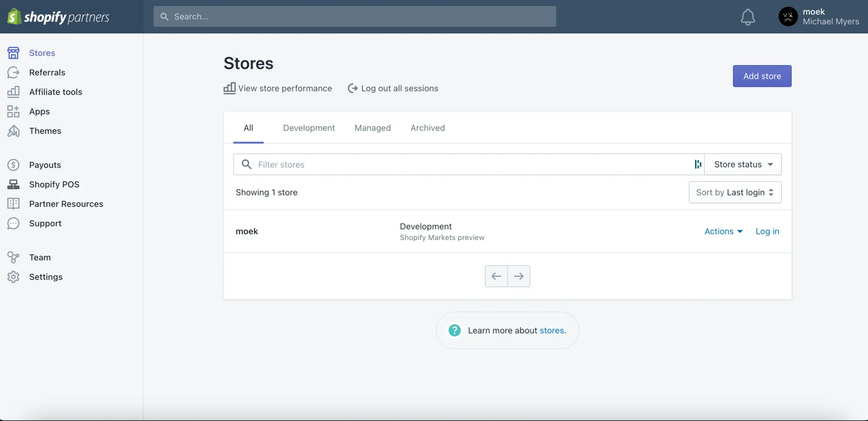Click the moek profile avatar

pyautogui.click(x=788, y=16)
